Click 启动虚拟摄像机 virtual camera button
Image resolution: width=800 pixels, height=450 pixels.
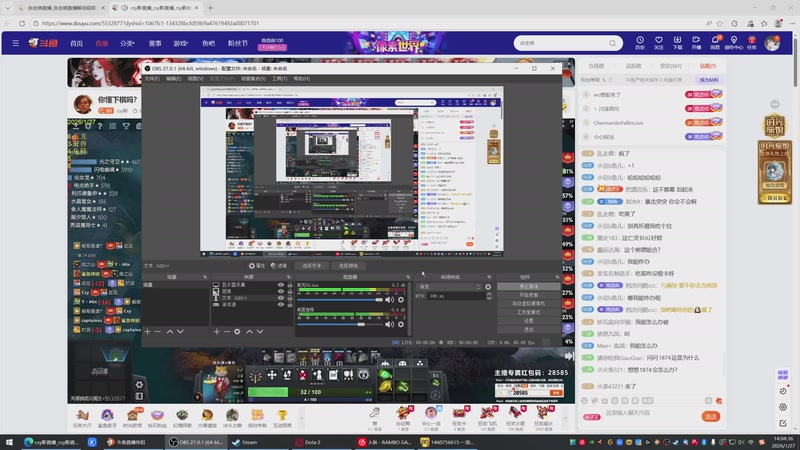pyautogui.click(x=529, y=304)
